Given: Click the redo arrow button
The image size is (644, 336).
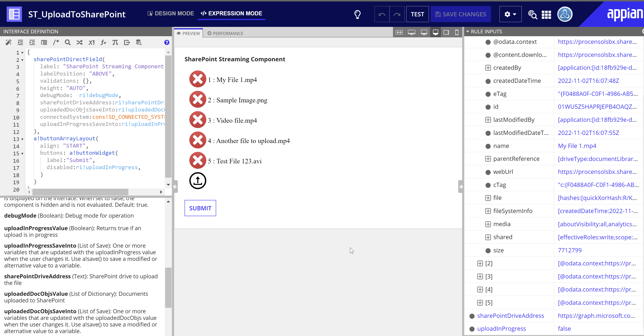Looking at the screenshot, I should pos(397,14).
